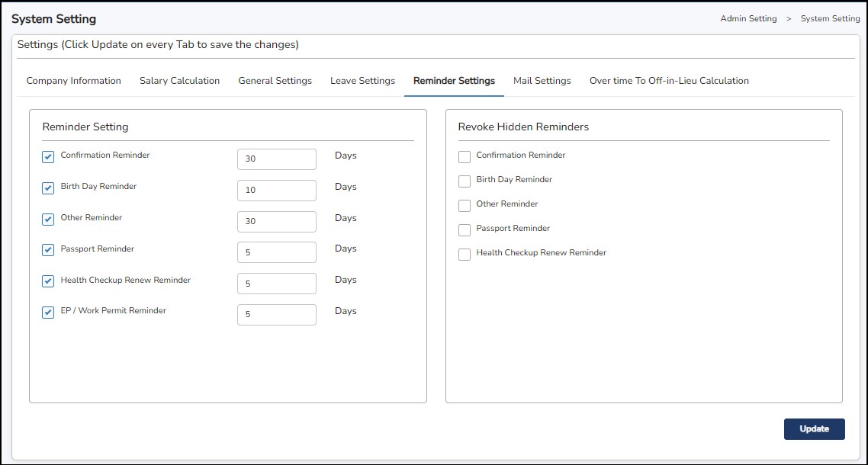868x465 pixels.
Task: Toggle Birth Day Reminder setting checkbox
Action: pyautogui.click(x=48, y=188)
